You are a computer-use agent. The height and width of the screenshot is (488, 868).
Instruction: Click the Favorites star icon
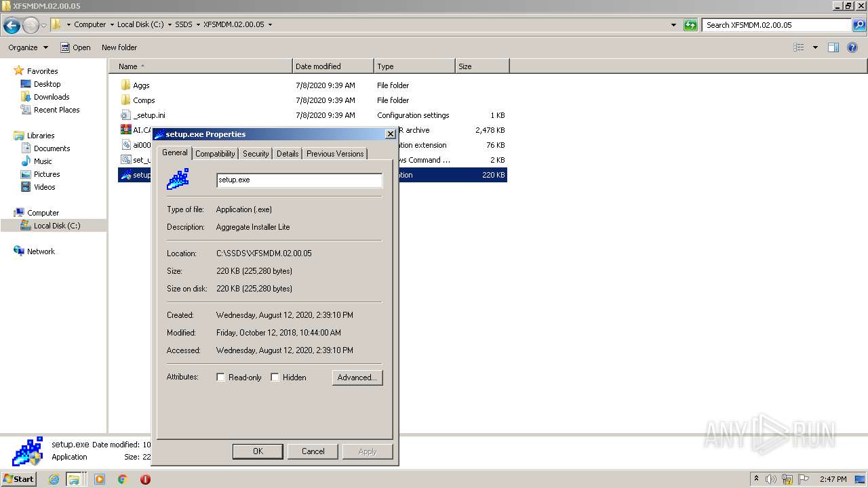coord(20,71)
